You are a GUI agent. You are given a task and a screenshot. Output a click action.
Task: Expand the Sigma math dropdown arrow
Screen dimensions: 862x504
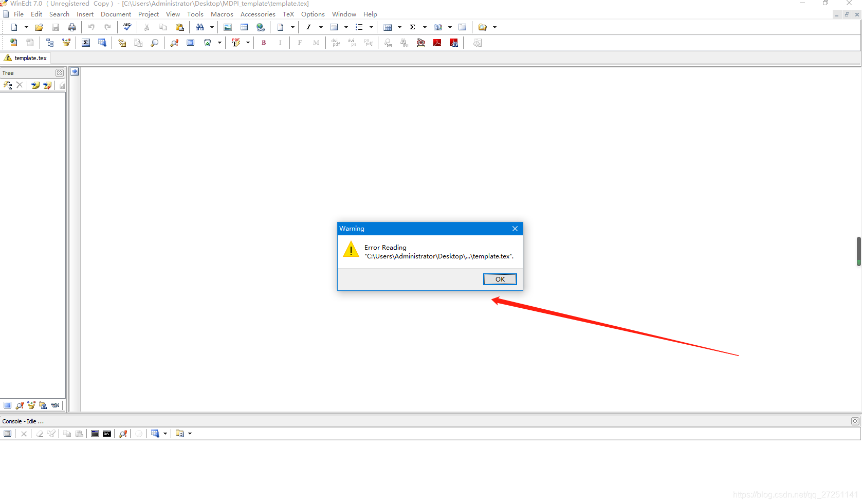click(x=425, y=27)
